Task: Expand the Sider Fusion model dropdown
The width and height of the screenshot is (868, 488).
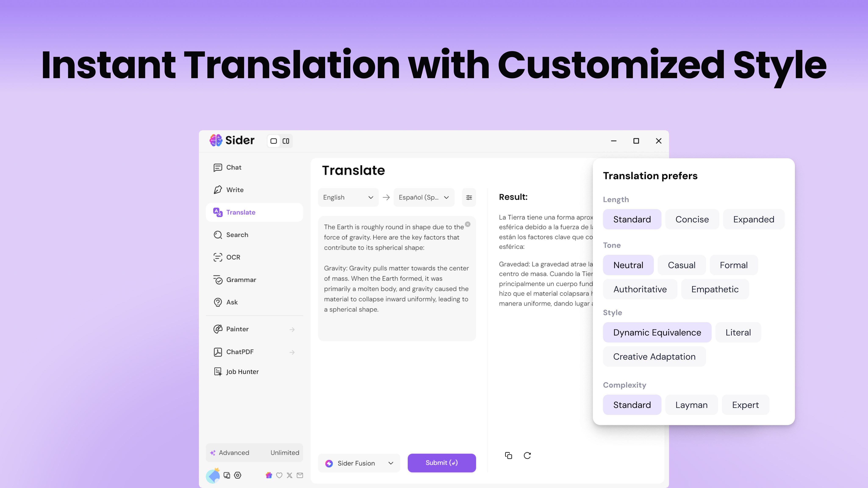Action: tap(359, 463)
